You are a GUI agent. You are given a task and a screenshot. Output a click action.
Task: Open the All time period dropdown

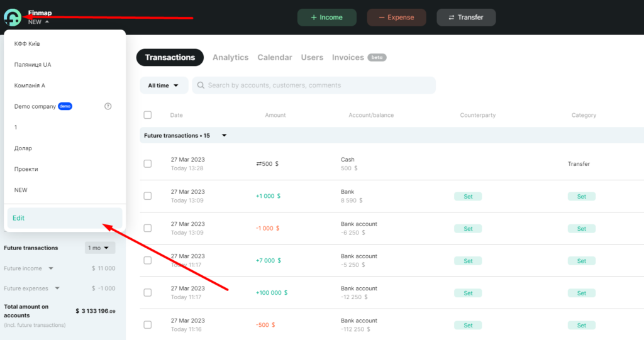point(164,85)
